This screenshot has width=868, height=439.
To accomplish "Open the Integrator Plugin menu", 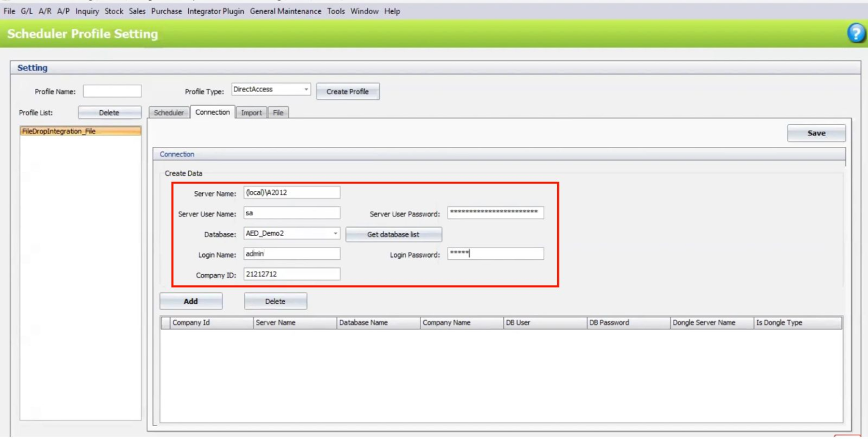I will (x=216, y=12).
